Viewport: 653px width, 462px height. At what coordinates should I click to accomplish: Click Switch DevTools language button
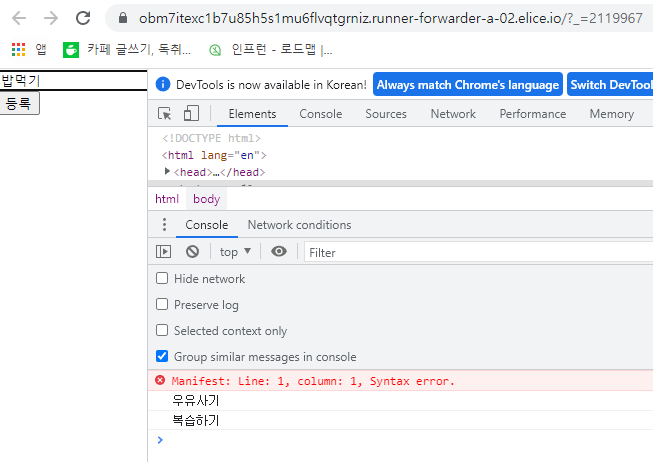[x=610, y=85]
